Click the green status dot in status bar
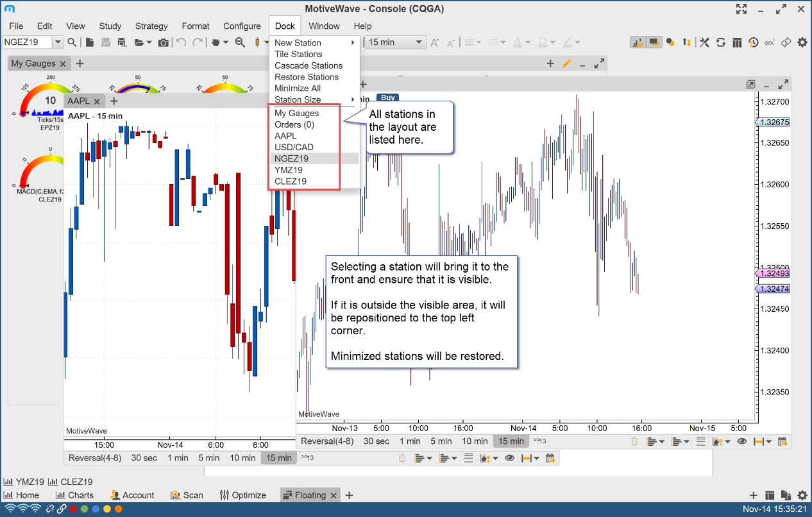This screenshot has width=812, height=517. [x=84, y=509]
